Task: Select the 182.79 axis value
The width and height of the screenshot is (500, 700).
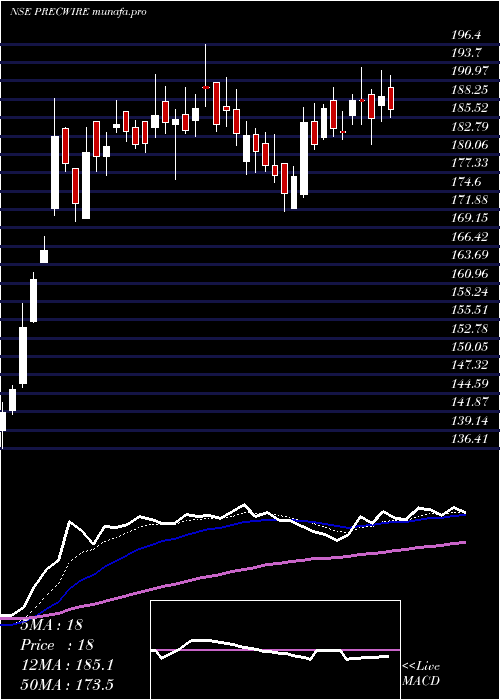Action: click(x=468, y=126)
